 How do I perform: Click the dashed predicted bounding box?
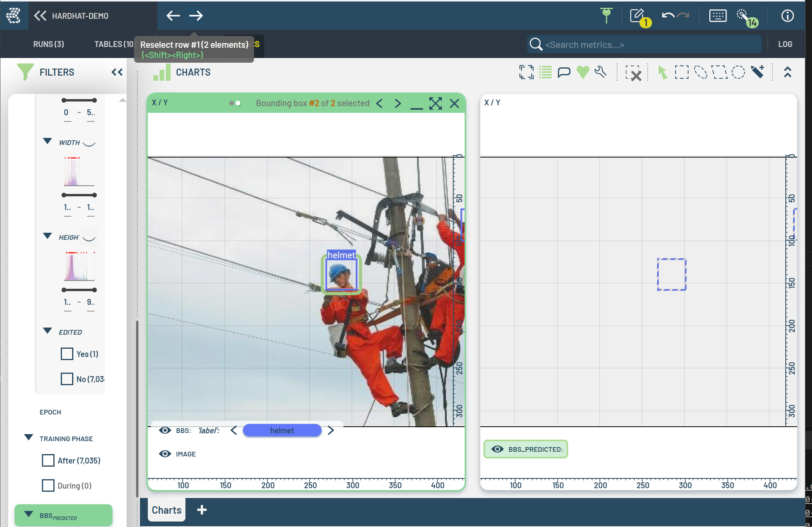coord(672,274)
